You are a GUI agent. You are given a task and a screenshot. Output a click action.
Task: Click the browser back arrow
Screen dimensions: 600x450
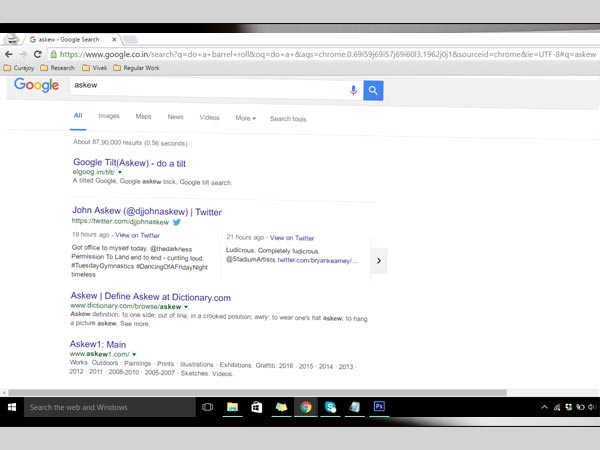click(x=10, y=55)
